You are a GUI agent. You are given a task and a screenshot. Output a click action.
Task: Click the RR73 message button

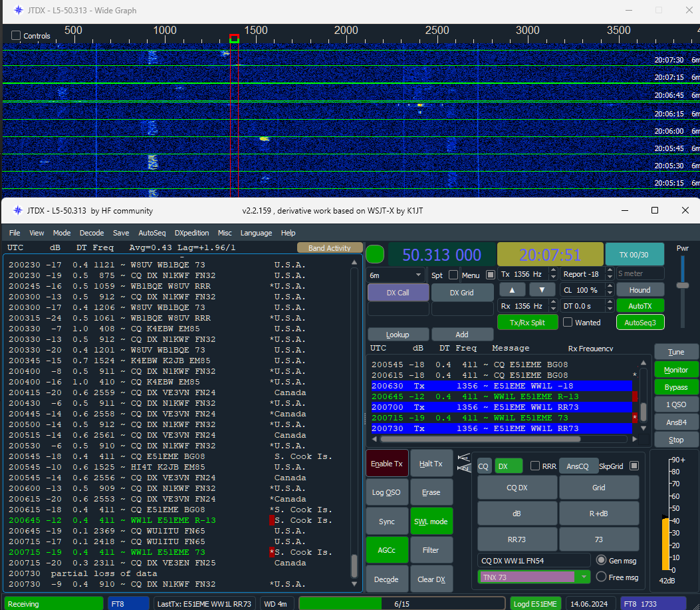pos(517,539)
